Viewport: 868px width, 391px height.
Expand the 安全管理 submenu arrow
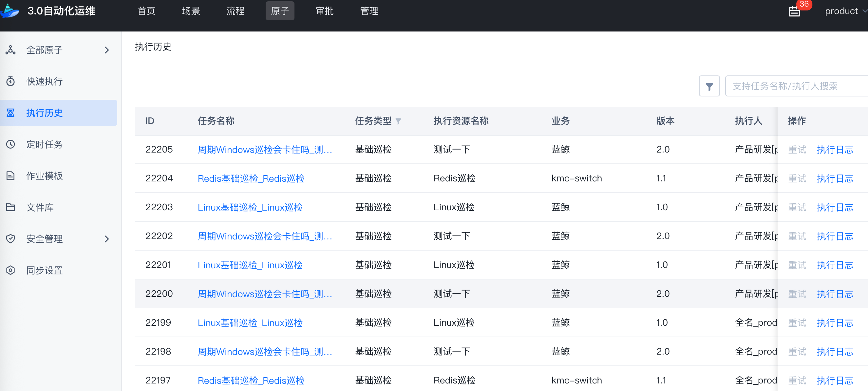point(107,239)
